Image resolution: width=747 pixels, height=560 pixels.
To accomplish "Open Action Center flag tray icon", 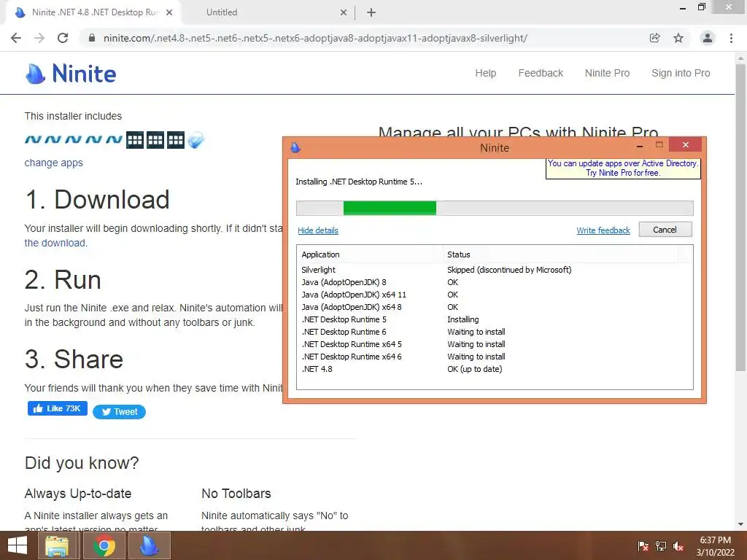I will tap(643, 546).
